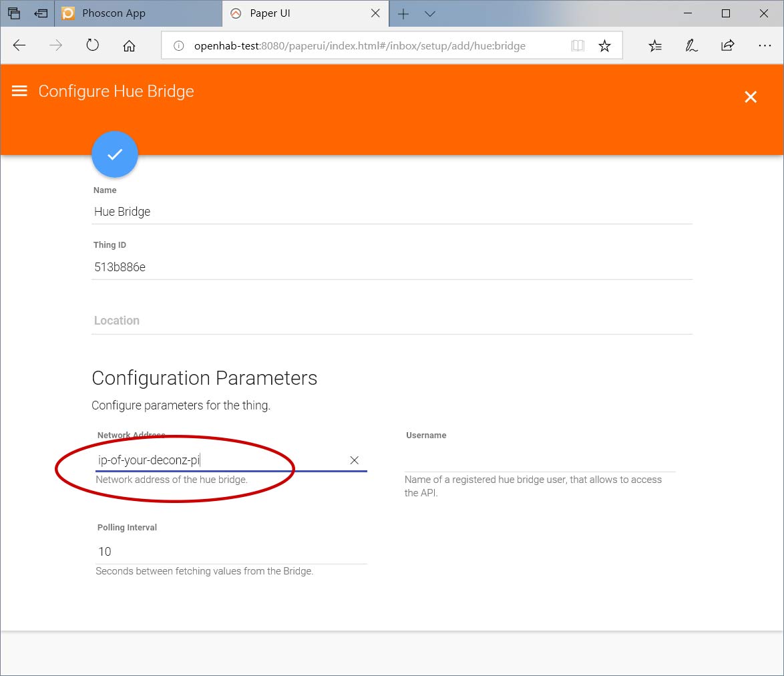Edit the Polling Interval value field
The height and width of the screenshot is (676, 784).
[231, 552]
